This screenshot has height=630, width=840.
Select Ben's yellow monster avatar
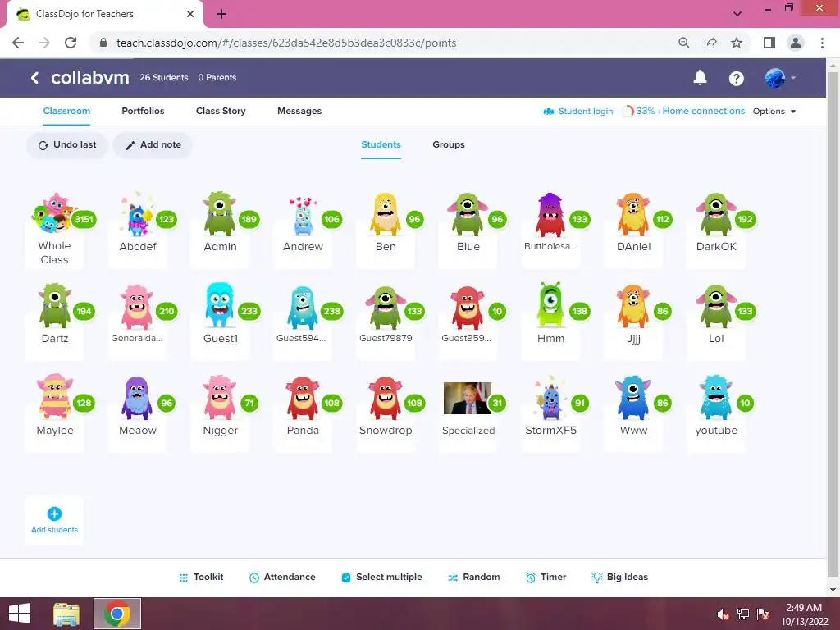(x=386, y=214)
